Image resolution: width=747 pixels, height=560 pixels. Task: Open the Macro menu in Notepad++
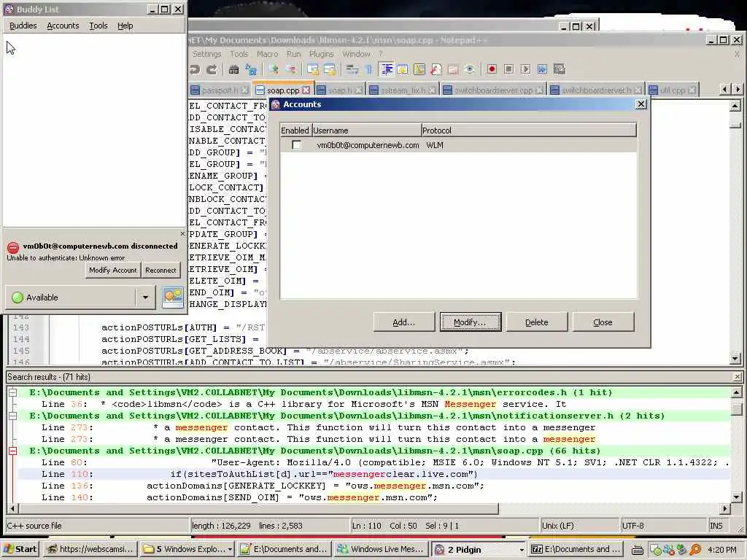coord(267,54)
